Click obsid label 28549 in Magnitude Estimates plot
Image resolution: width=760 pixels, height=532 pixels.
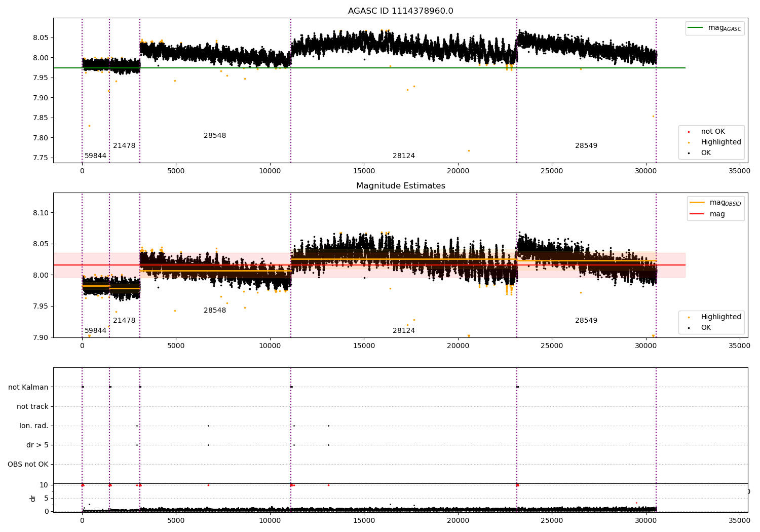point(586,321)
